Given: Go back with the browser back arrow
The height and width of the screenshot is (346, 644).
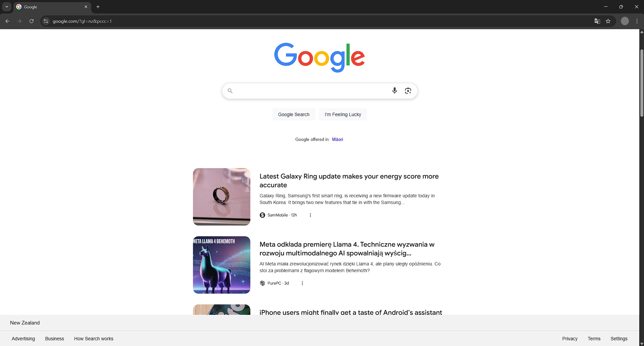Looking at the screenshot, I should (x=7, y=21).
